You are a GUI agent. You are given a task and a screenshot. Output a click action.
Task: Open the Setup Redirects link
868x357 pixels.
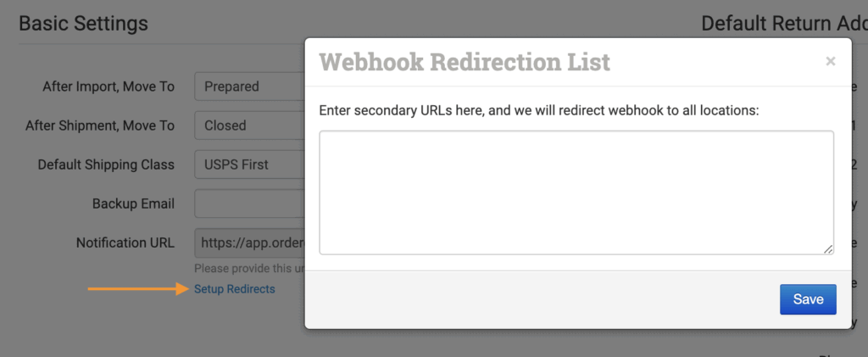(235, 289)
